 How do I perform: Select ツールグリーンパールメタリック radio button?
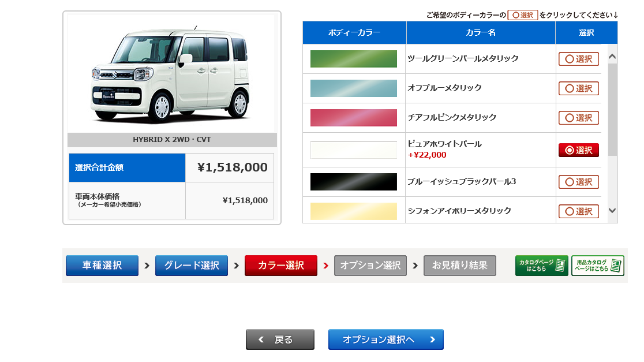click(x=578, y=59)
